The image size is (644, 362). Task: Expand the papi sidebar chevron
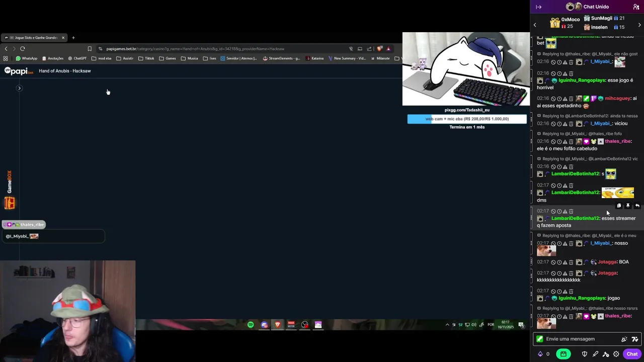click(x=19, y=88)
